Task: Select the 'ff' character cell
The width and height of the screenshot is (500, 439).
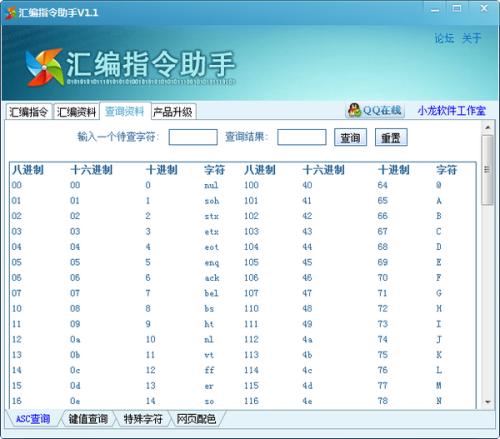Action: coord(209,370)
